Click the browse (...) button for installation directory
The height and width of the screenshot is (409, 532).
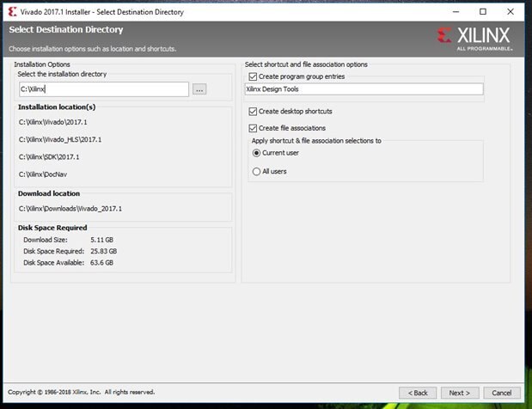click(x=199, y=89)
